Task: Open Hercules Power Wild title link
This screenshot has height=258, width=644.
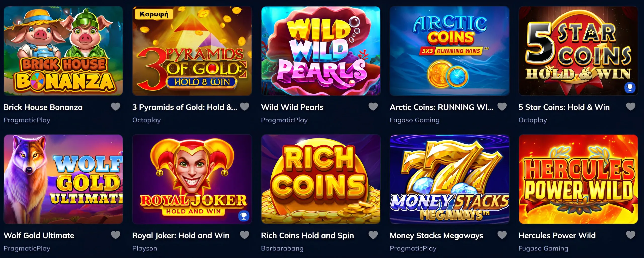Action: pos(557,236)
